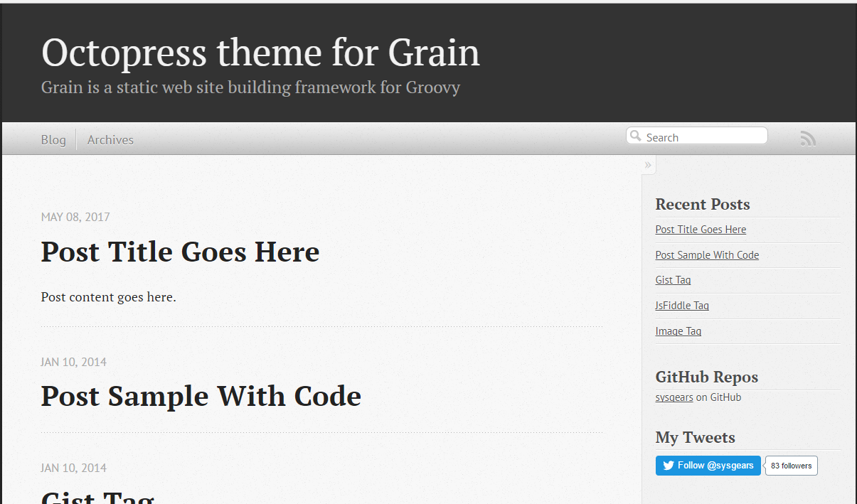This screenshot has height=504, width=857.
Task: Open the Archives navigation item
Action: tap(110, 140)
